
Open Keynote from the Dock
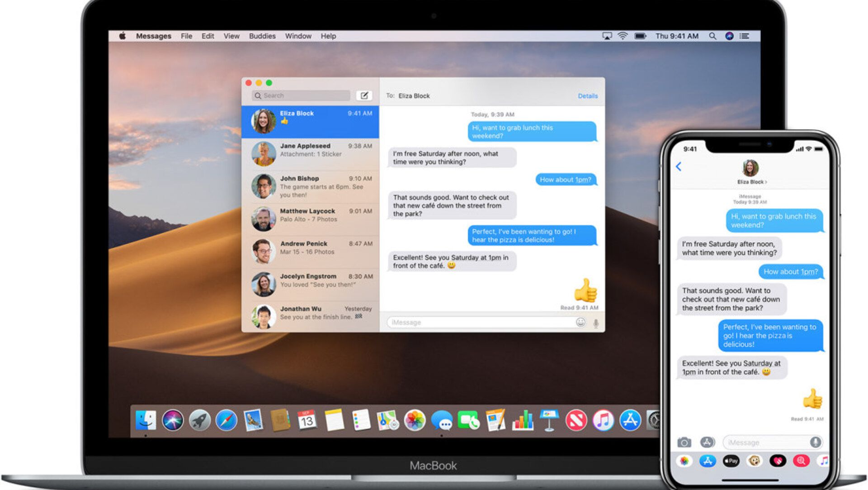click(549, 420)
